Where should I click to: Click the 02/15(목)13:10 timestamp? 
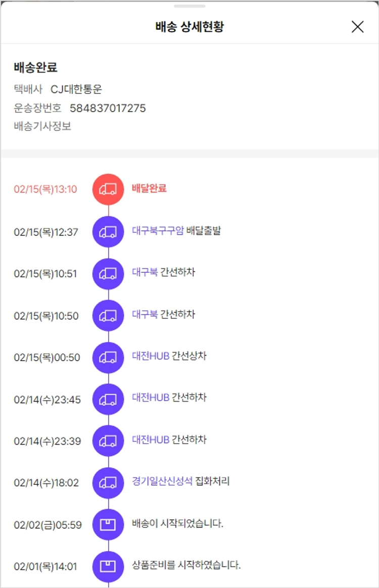point(45,189)
